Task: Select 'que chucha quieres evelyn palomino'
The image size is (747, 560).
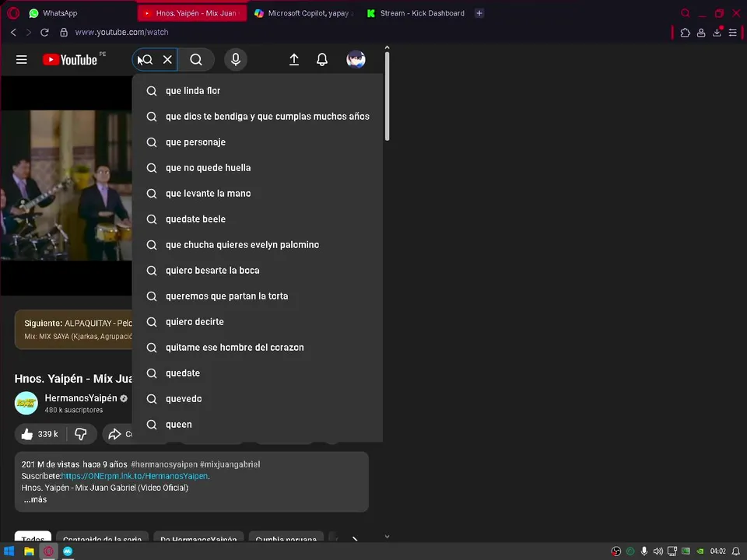Action: click(x=258, y=245)
